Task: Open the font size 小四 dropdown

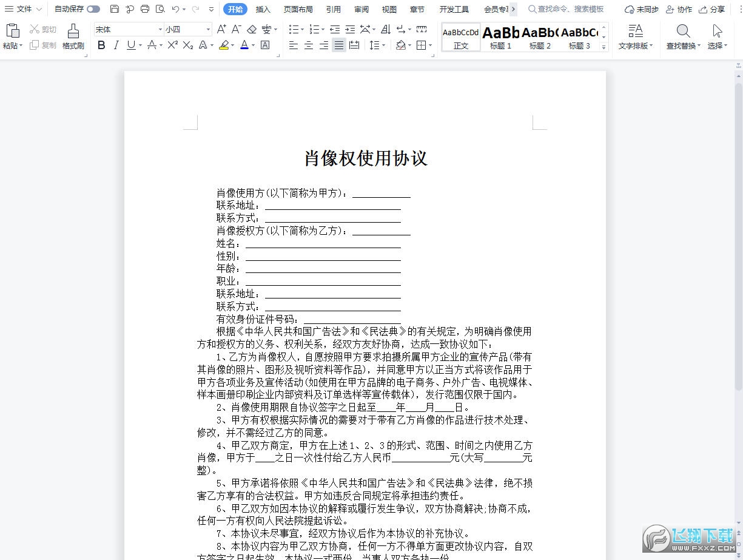Action: (x=208, y=29)
